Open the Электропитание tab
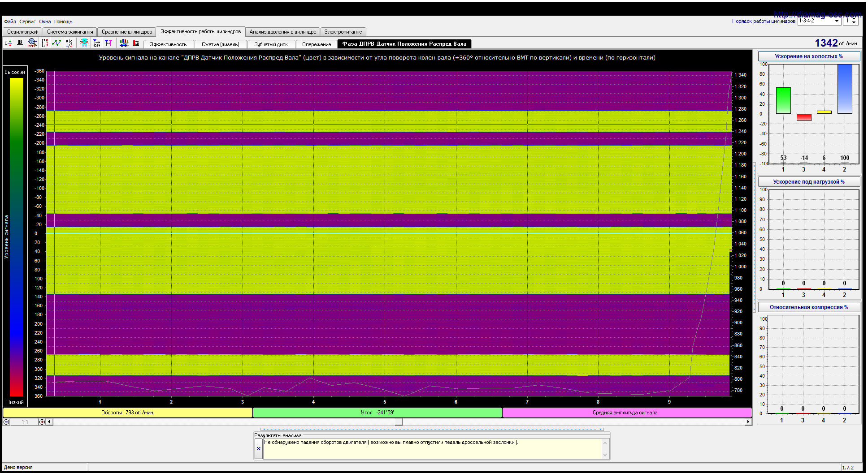This screenshot has width=868, height=473. pos(343,32)
